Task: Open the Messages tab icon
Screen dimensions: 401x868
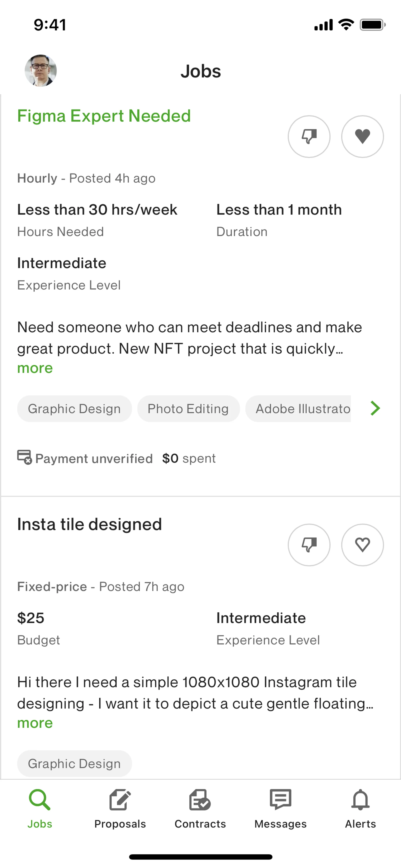Action: coord(280,800)
